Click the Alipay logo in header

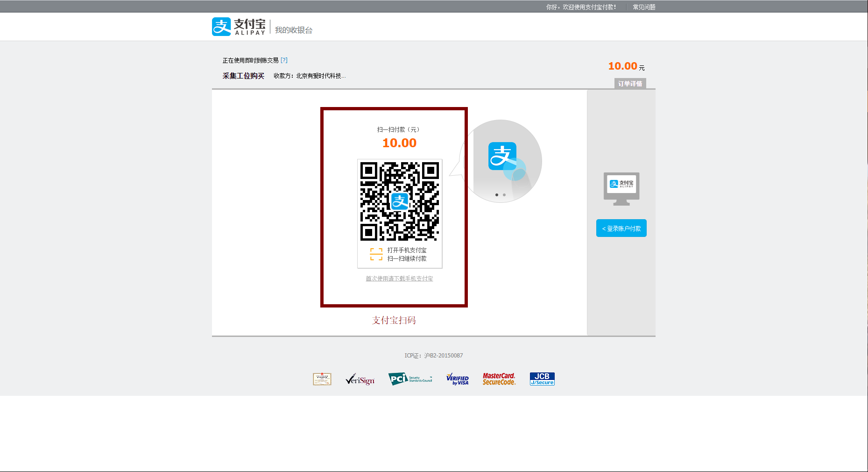click(239, 27)
